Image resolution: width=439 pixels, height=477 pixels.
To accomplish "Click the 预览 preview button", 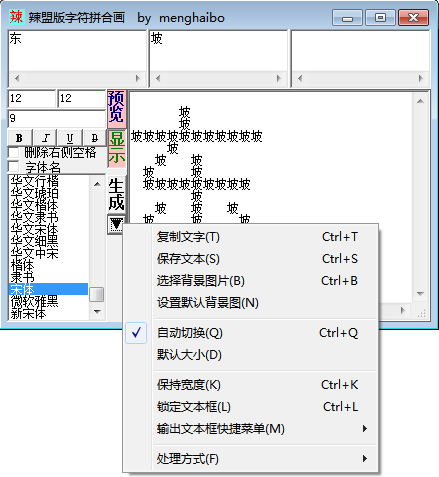I will click(116, 108).
